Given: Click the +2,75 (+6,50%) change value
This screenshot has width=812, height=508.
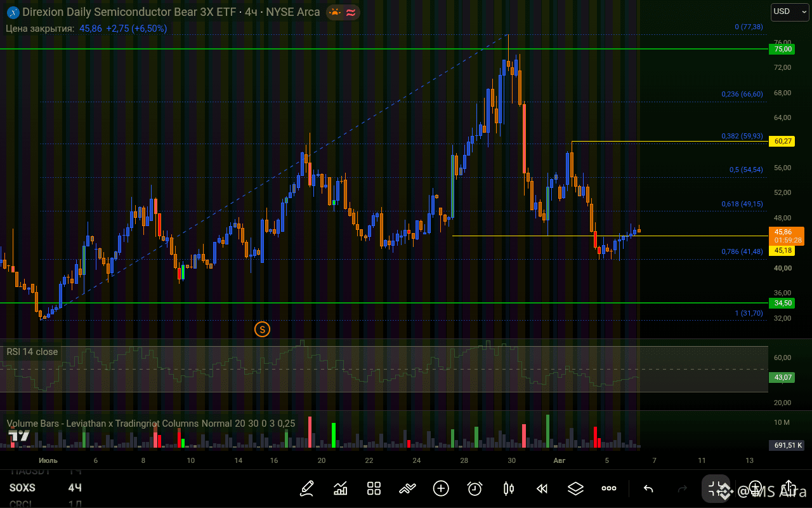Looking at the screenshot, I should [136, 29].
